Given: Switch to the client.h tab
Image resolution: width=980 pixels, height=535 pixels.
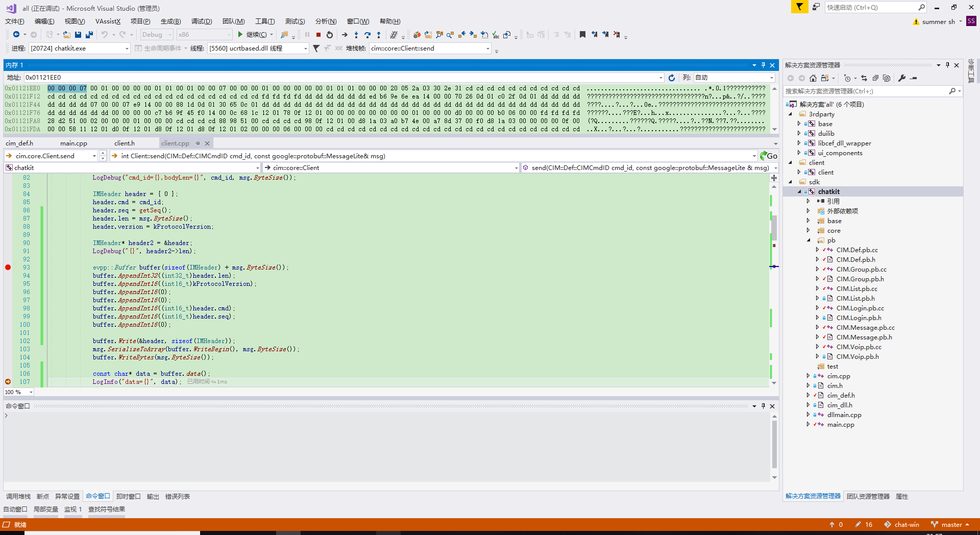Looking at the screenshot, I should click(125, 143).
